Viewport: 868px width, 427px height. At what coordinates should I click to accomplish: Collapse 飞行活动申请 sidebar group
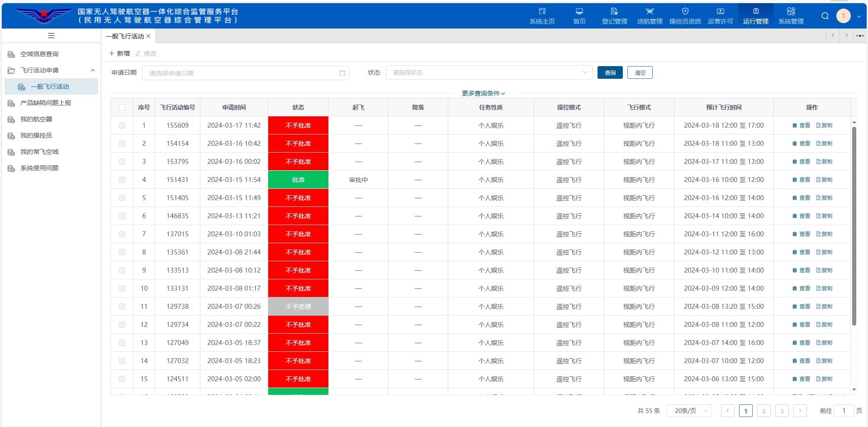pos(93,70)
